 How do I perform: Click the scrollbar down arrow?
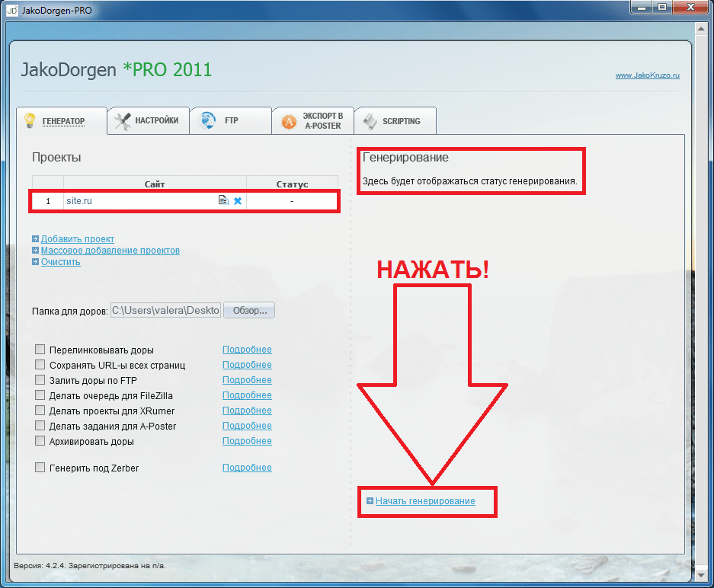pyautogui.click(x=700, y=575)
